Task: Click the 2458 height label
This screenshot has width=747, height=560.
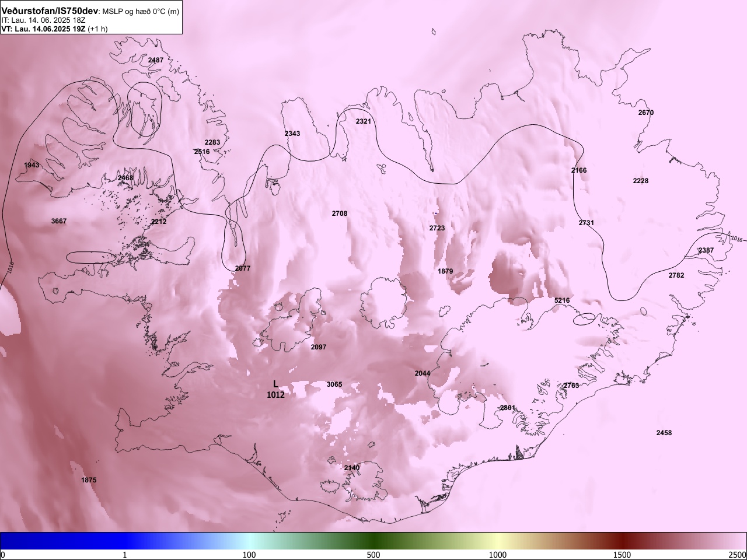Action: click(x=664, y=433)
